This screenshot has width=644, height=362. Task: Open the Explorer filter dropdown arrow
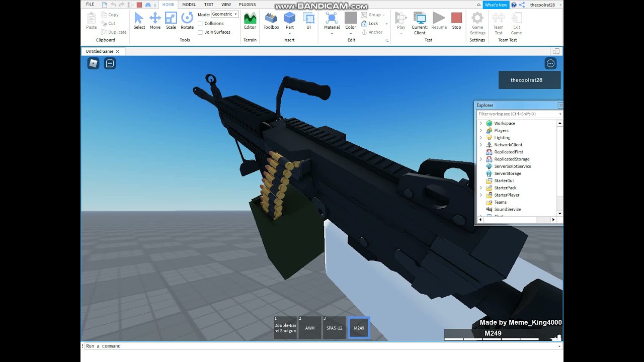point(560,114)
